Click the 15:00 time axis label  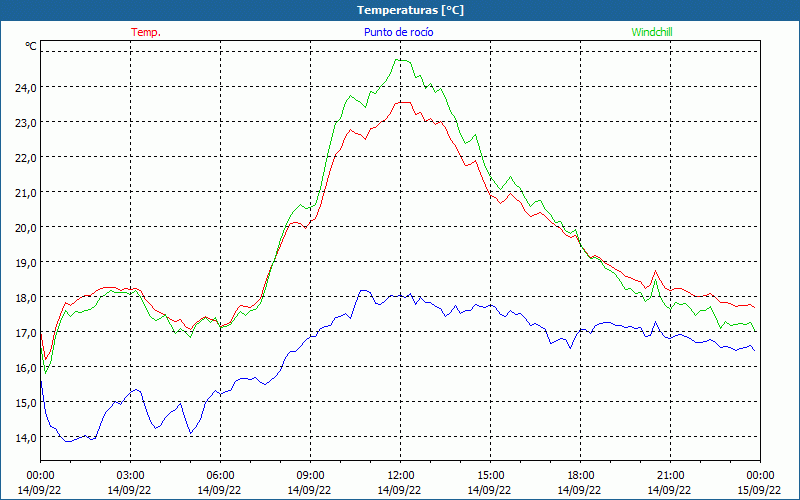point(490,476)
